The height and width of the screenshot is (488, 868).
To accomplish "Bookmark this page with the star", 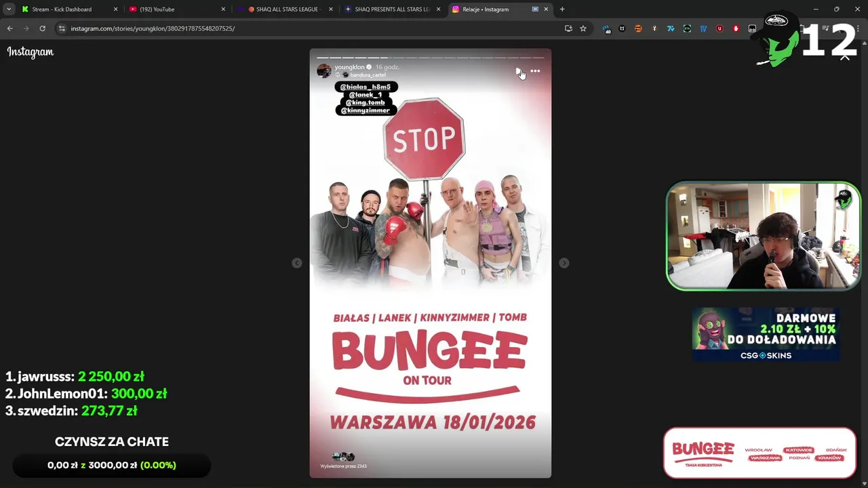I will coord(583,28).
